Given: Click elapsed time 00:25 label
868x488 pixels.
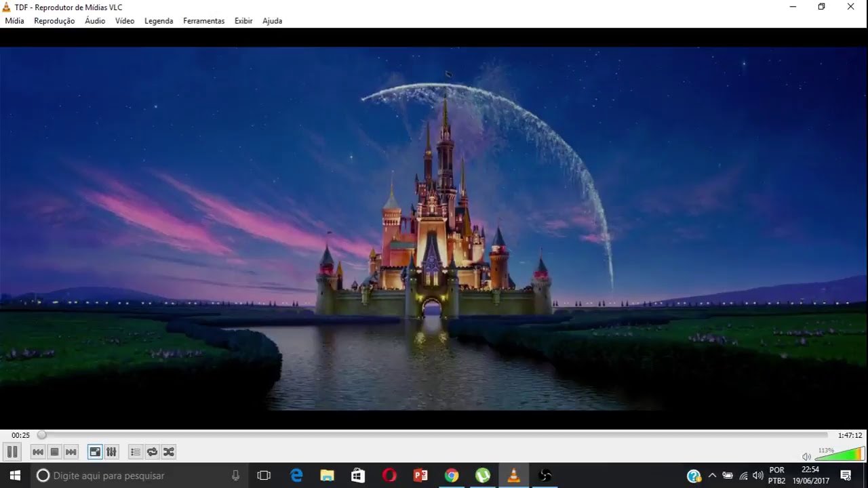Looking at the screenshot, I should coord(20,435).
